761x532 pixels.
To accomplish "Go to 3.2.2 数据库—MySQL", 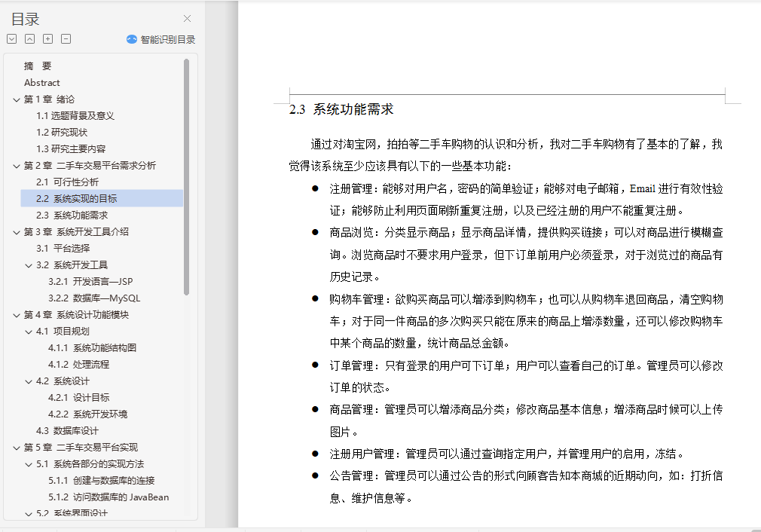I will (94, 298).
